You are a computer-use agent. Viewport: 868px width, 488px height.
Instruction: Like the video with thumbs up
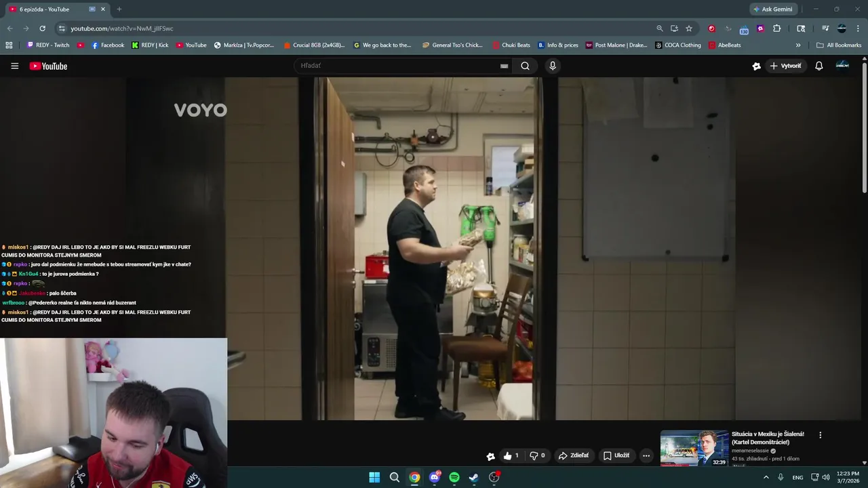511,455
